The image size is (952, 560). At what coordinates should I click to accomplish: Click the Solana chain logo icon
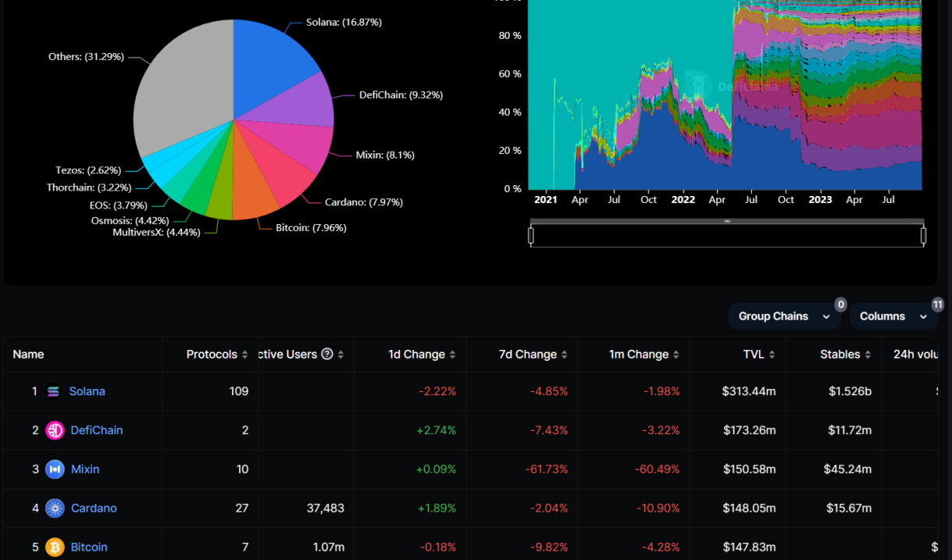[x=53, y=391]
